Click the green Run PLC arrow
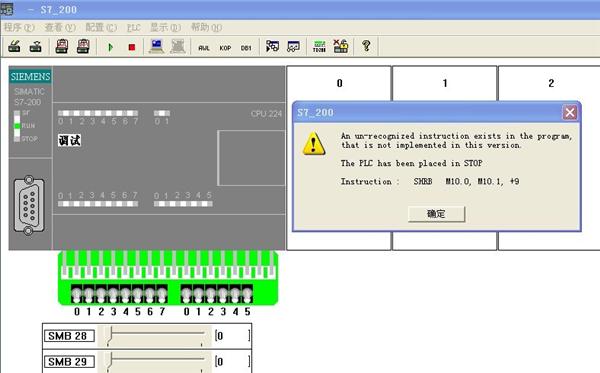The image size is (600, 373). coord(111,47)
